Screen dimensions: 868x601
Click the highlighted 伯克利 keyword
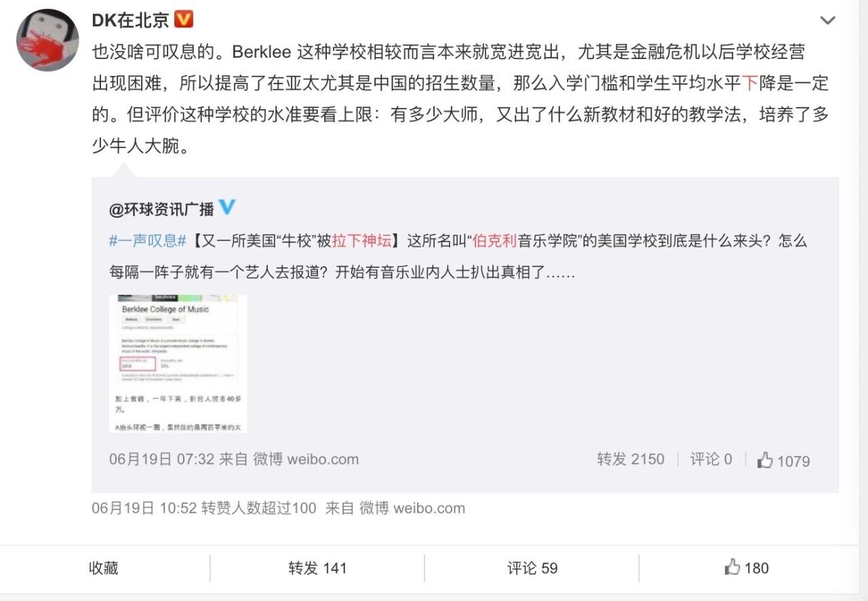[x=495, y=241]
